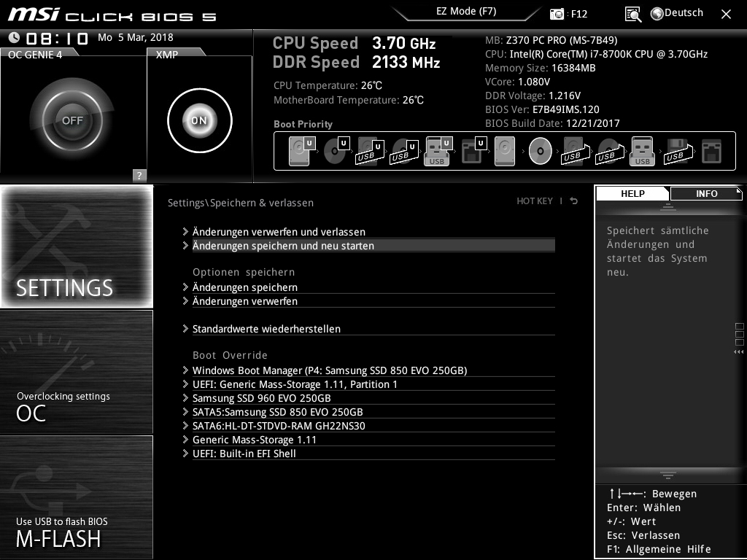Switch to the HELP tab
The image size is (747, 560).
coord(632,194)
